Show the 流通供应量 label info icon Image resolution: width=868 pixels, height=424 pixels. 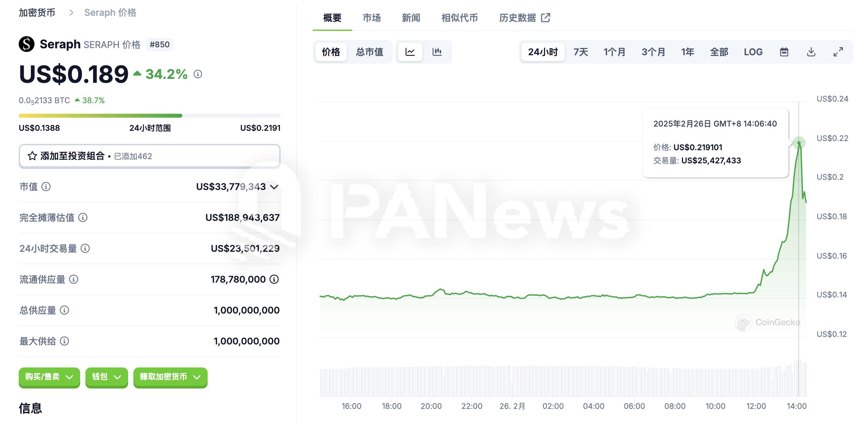pyautogui.click(x=74, y=279)
